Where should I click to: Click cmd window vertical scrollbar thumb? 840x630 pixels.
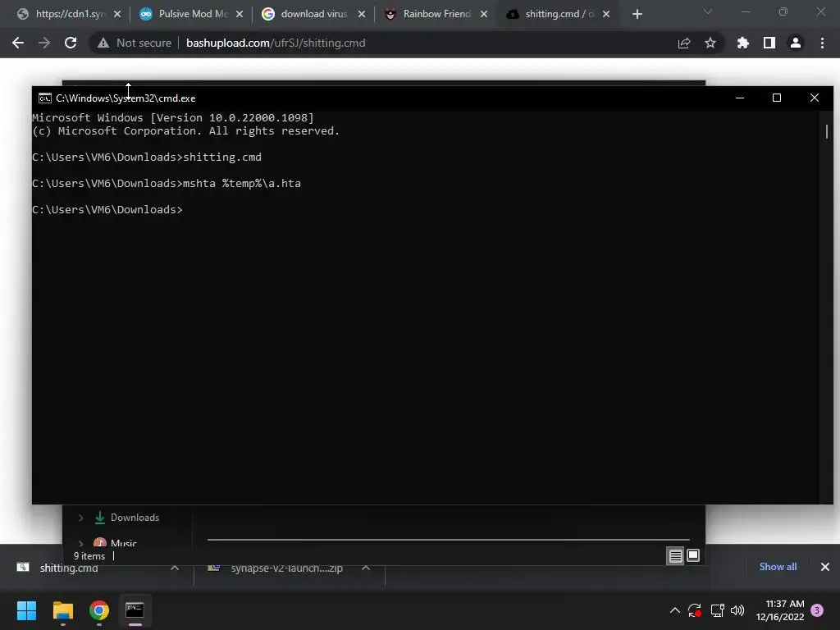tap(827, 131)
